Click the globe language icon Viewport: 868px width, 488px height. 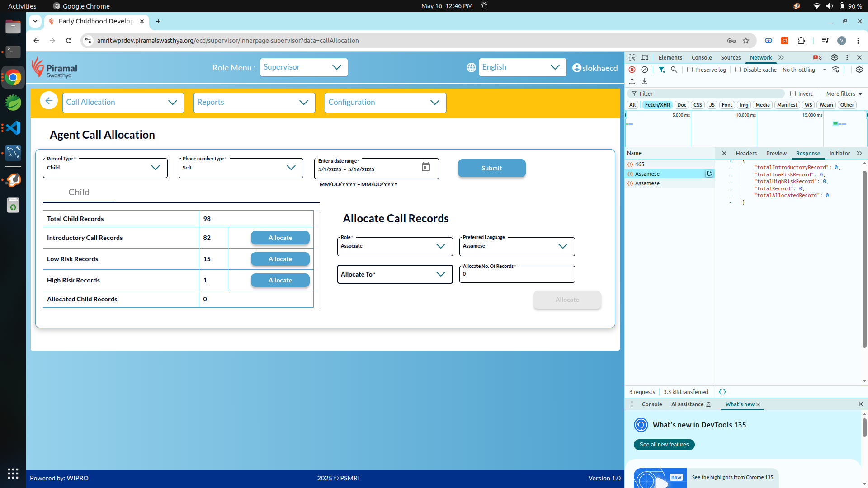[471, 67]
